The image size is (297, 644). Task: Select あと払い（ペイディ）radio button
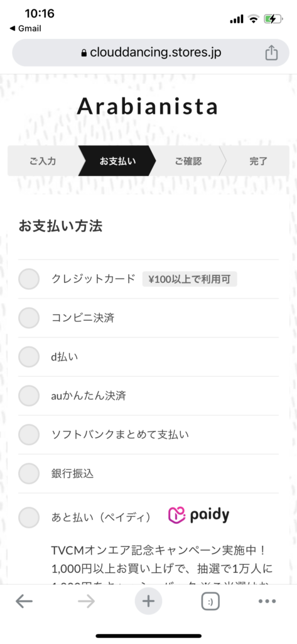point(29,517)
